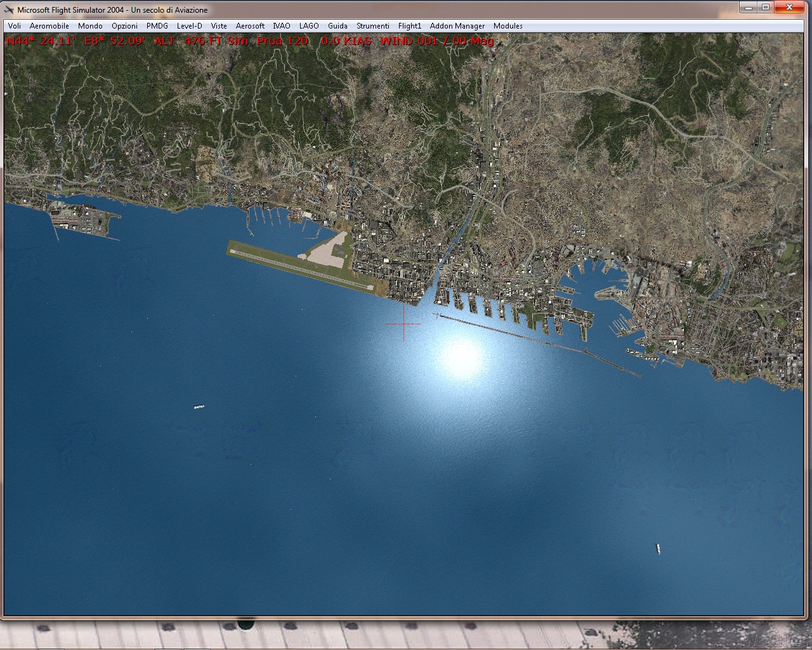The image size is (812, 650).
Task: Open the Mondo menu
Action: (x=90, y=26)
